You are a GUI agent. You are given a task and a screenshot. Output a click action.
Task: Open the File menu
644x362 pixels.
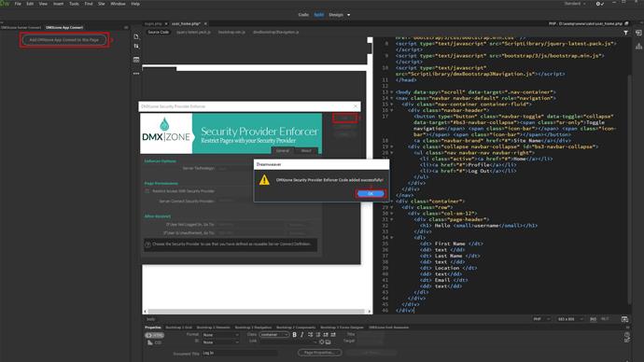(18, 4)
